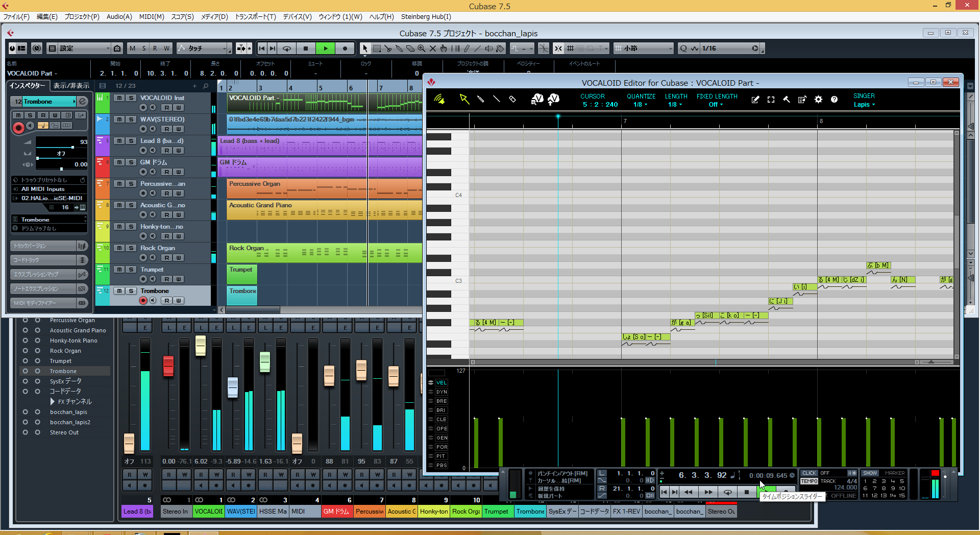The width and height of the screenshot is (980, 535).
Task: Open the MIDI(M) menu
Action: point(152,17)
